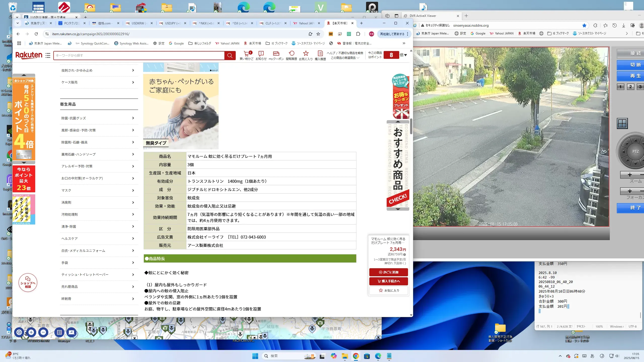The image size is (644, 362).
Task: Open 閲覧履歴 browsing history icon
Action: coord(291,54)
